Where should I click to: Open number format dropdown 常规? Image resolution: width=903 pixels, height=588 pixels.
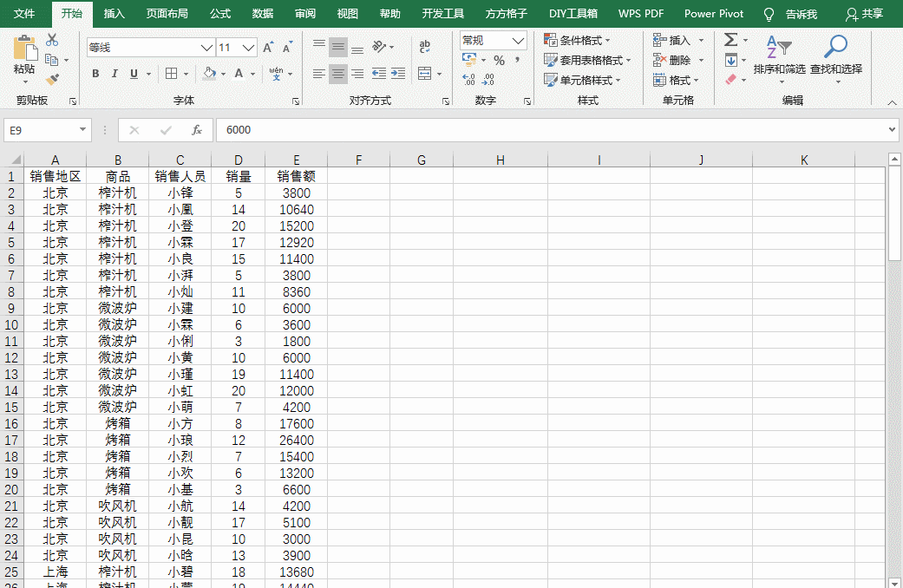pos(518,40)
